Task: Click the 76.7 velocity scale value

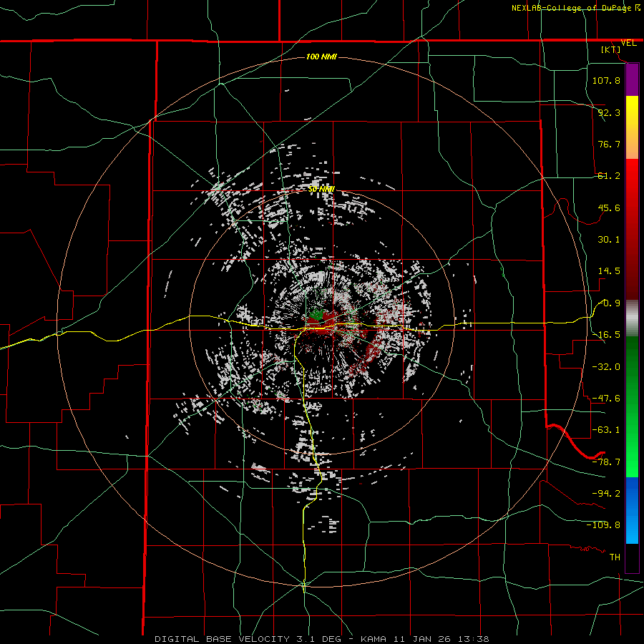Action: tap(609, 144)
